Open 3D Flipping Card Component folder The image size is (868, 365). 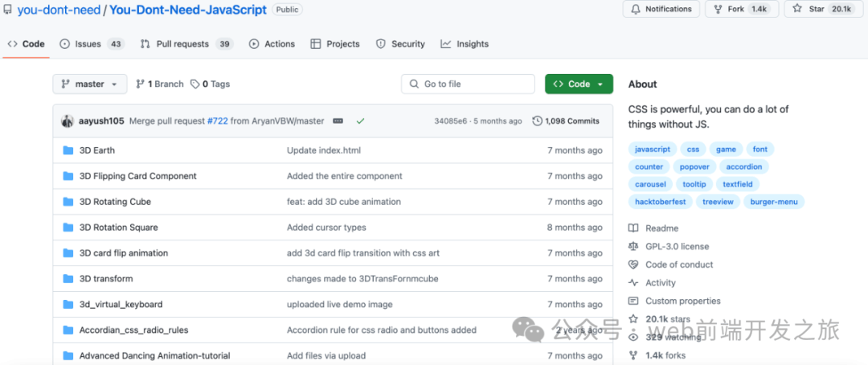[138, 176]
